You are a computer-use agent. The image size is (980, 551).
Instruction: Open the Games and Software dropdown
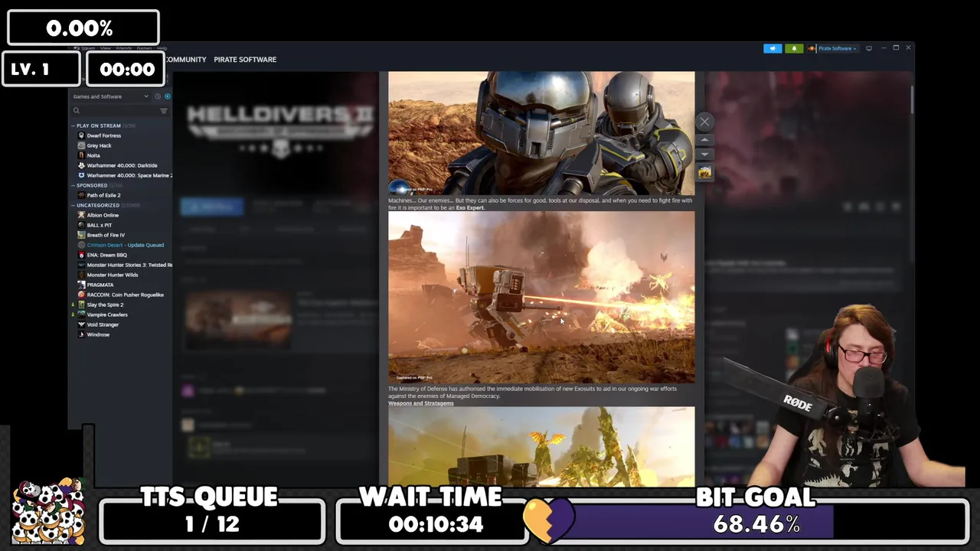tap(111, 96)
